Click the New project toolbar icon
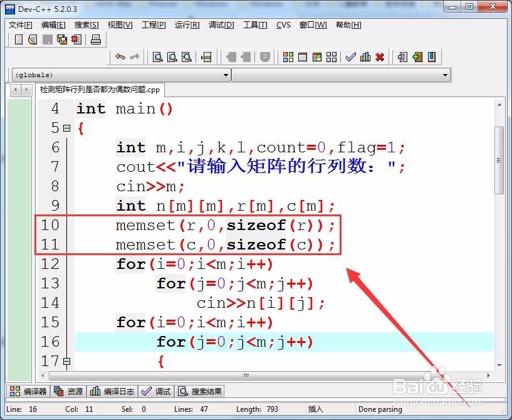Viewport: 512px width, 420px height. click(x=402, y=57)
